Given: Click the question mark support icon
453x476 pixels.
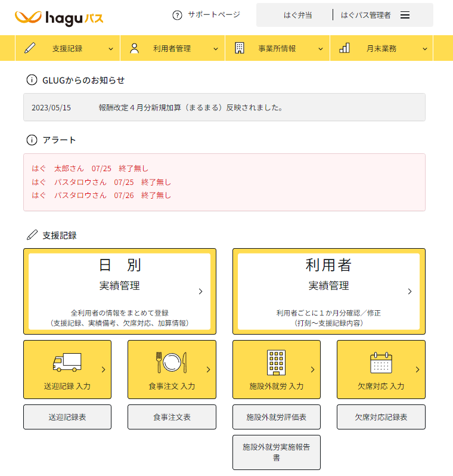Looking at the screenshot, I should click(x=176, y=15).
